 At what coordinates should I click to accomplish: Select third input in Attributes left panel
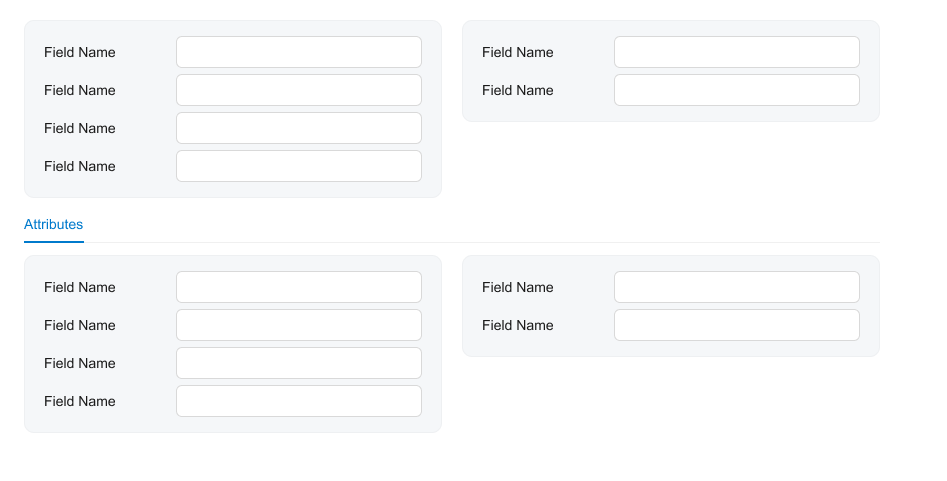298,363
